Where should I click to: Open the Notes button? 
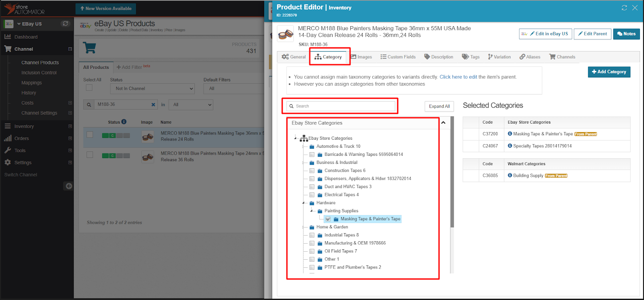point(626,34)
